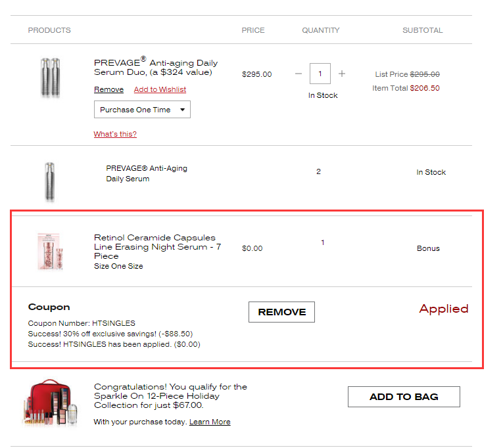Image resolution: width=503 pixels, height=448 pixels.
Task: Click the quantity input field
Action: coord(320,74)
